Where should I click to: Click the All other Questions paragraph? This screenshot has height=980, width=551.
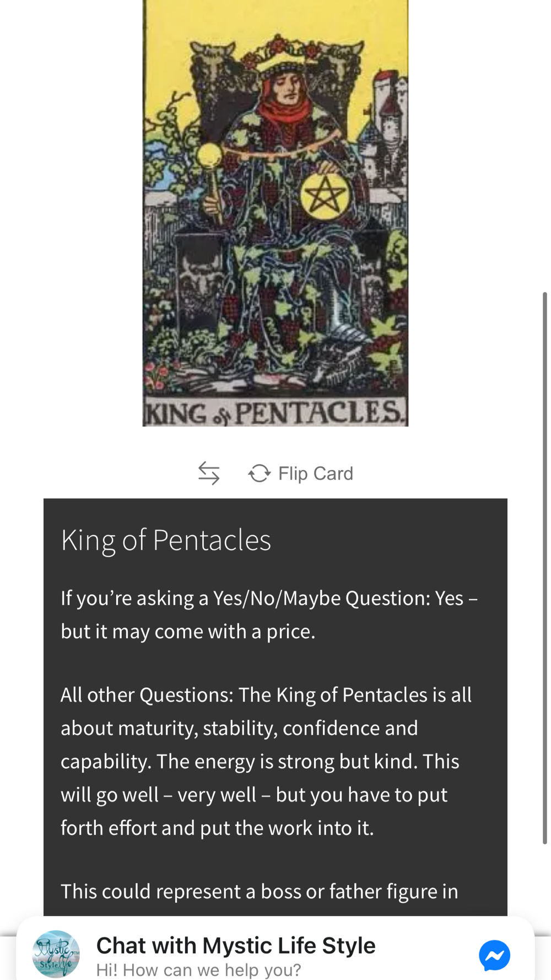point(266,761)
